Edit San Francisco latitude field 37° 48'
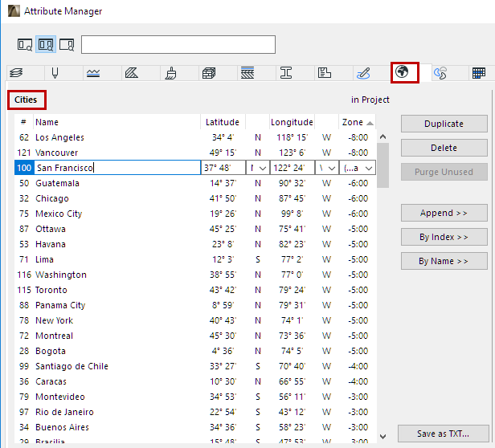 tap(223, 168)
